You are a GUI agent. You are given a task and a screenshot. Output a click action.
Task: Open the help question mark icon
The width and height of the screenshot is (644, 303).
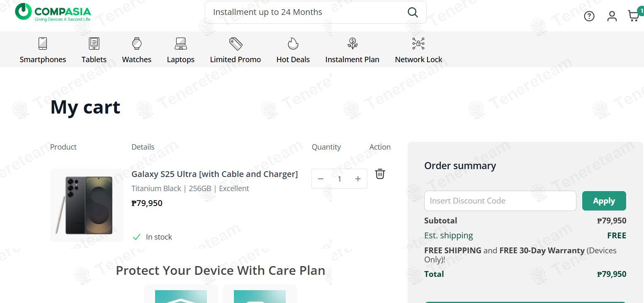[x=589, y=16]
